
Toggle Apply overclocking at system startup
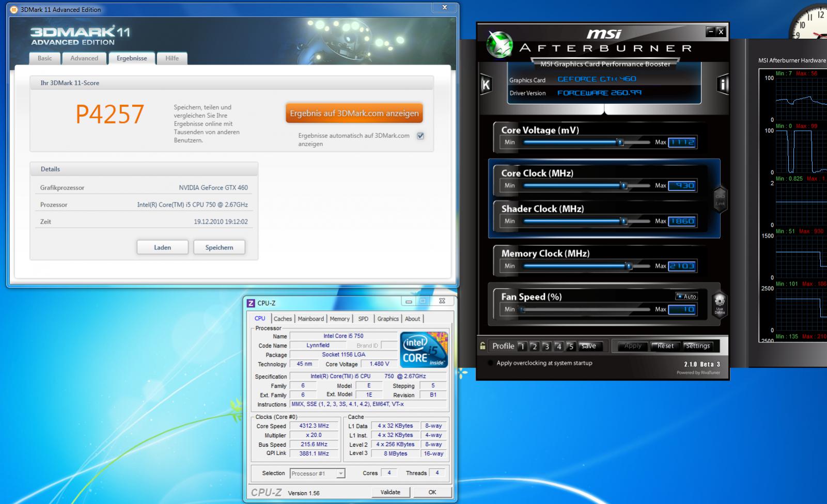click(490, 363)
